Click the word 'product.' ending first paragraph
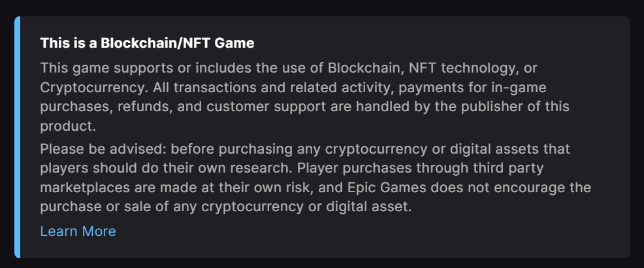The width and height of the screenshot is (644, 268). tap(68, 126)
